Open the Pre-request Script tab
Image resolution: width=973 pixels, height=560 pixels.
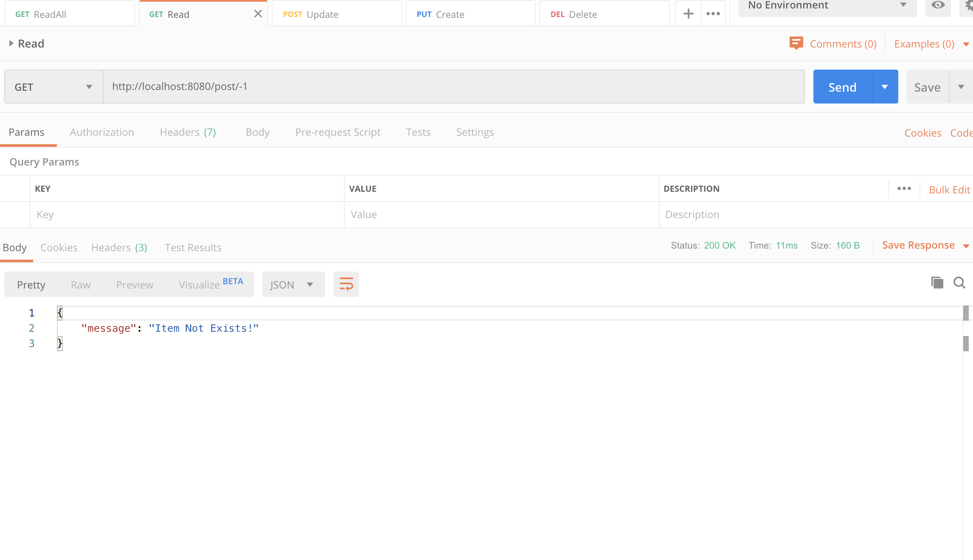[338, 132]
